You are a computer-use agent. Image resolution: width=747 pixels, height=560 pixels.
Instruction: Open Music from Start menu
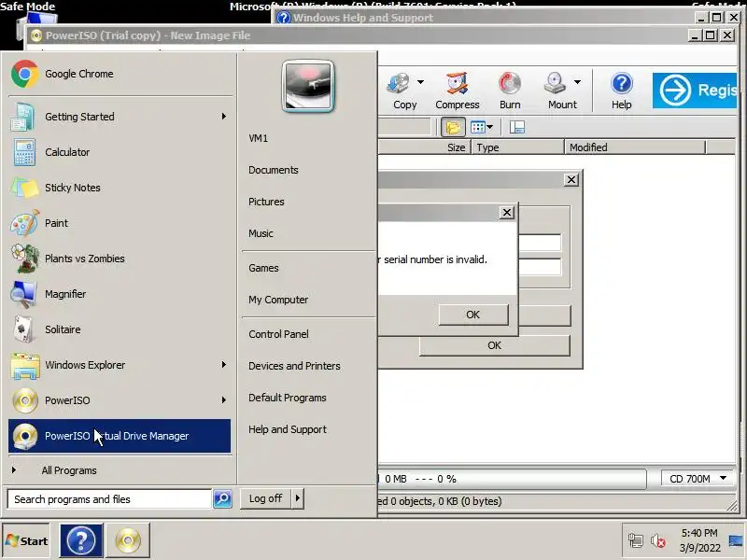coord(261,233)
